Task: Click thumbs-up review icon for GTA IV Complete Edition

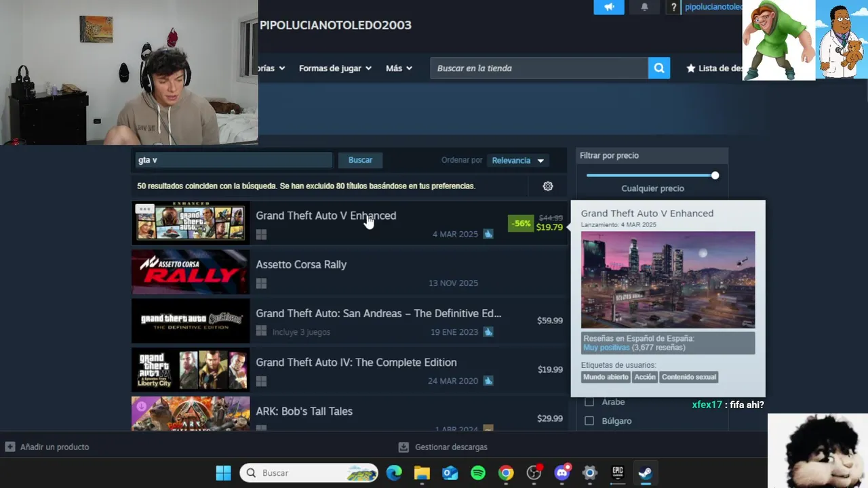Action: click(x=488, y=381)
